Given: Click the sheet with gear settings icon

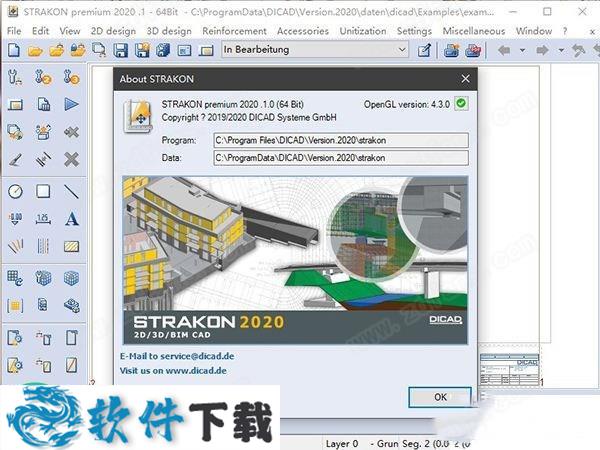Looking at the screenshot, I should pos(15,338).
